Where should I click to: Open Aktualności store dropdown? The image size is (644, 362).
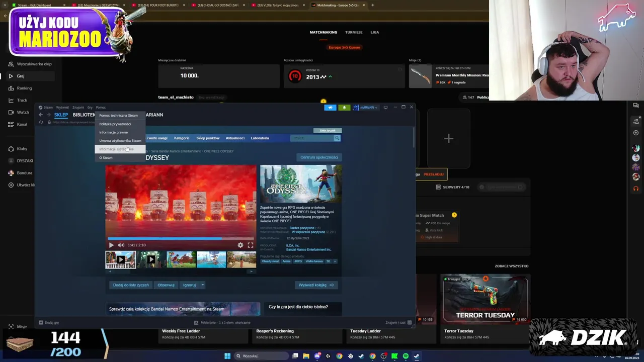[x=235, y=138]
